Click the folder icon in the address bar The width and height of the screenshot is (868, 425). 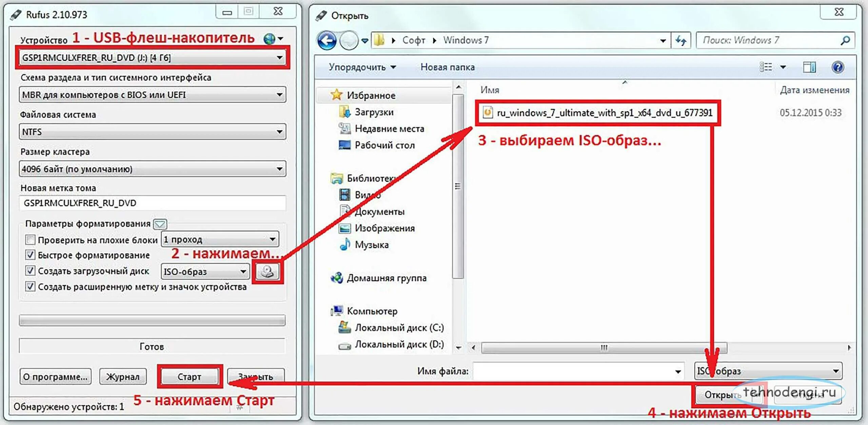379,40
